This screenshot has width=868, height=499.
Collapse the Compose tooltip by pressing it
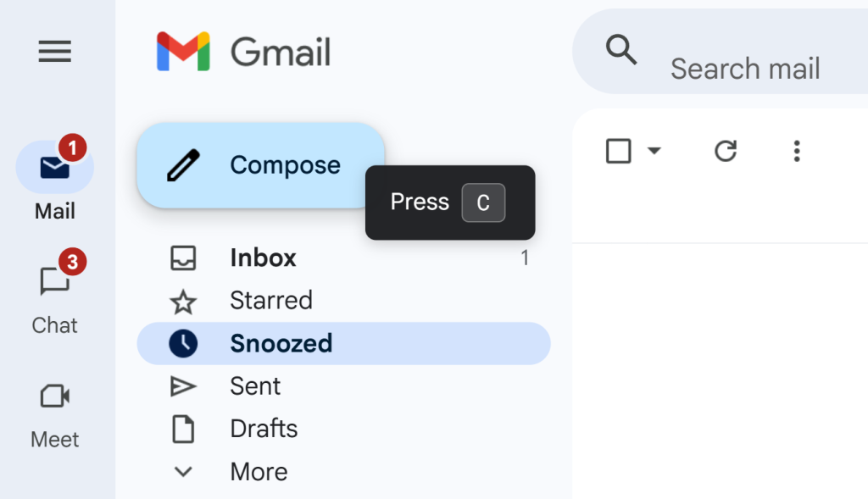coord(449,202)
